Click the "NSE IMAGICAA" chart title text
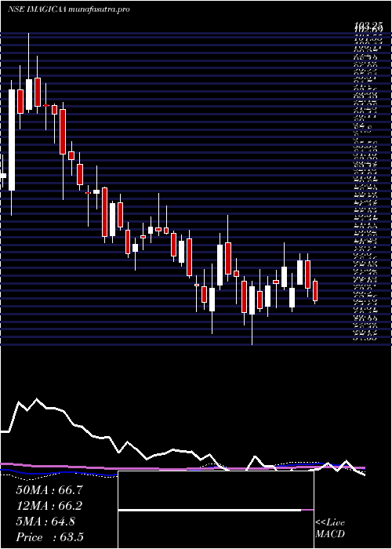This screenshot has width=392, height=549. pos(38,9)
